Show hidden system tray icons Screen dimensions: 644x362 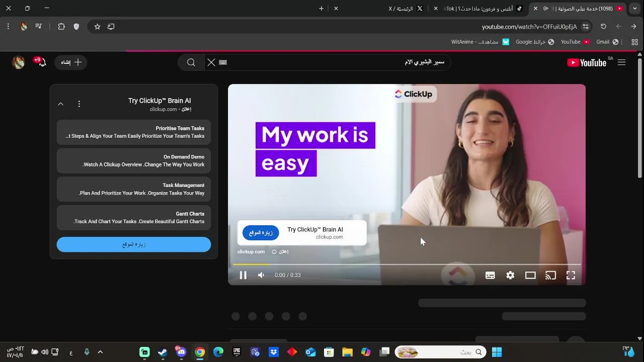100,352
